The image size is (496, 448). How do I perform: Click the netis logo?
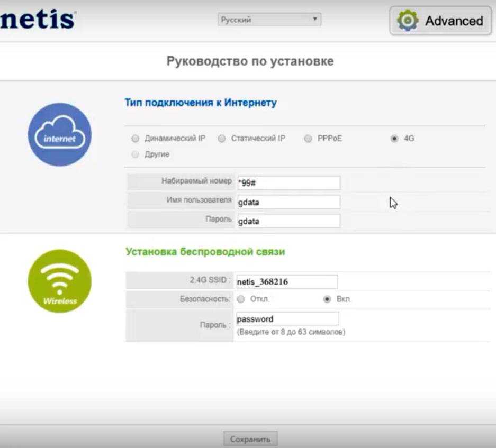[x=37, y=20]
